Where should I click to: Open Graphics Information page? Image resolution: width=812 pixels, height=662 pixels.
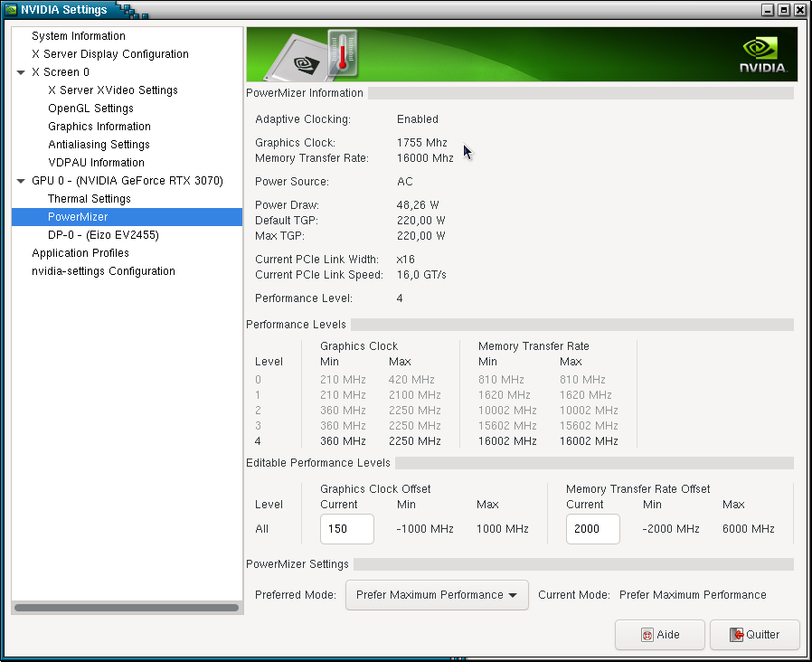point(99,127)
